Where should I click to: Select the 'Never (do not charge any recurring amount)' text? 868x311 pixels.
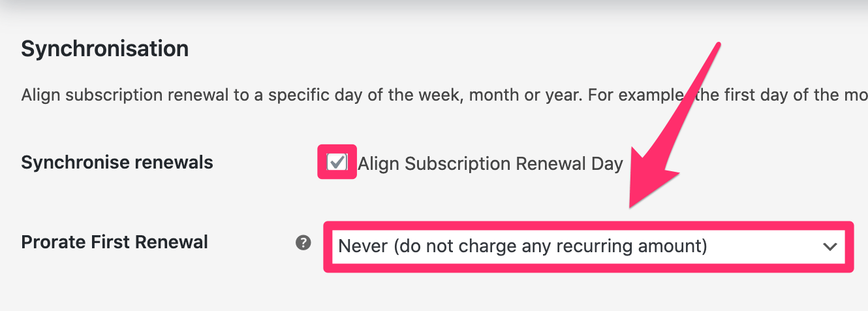(x=522, y=246)
